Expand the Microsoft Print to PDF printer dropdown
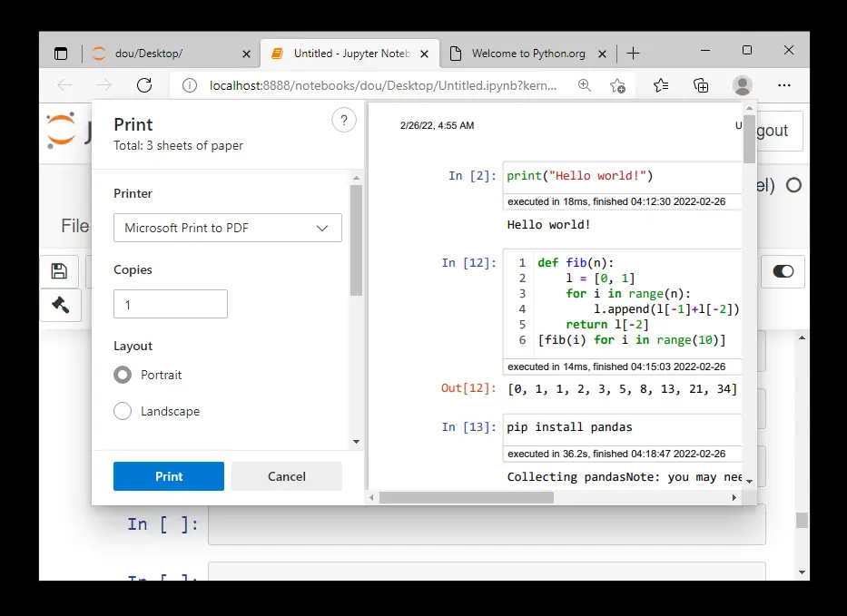The height and width of the screenshot is (616, 847). click(227, 228)
